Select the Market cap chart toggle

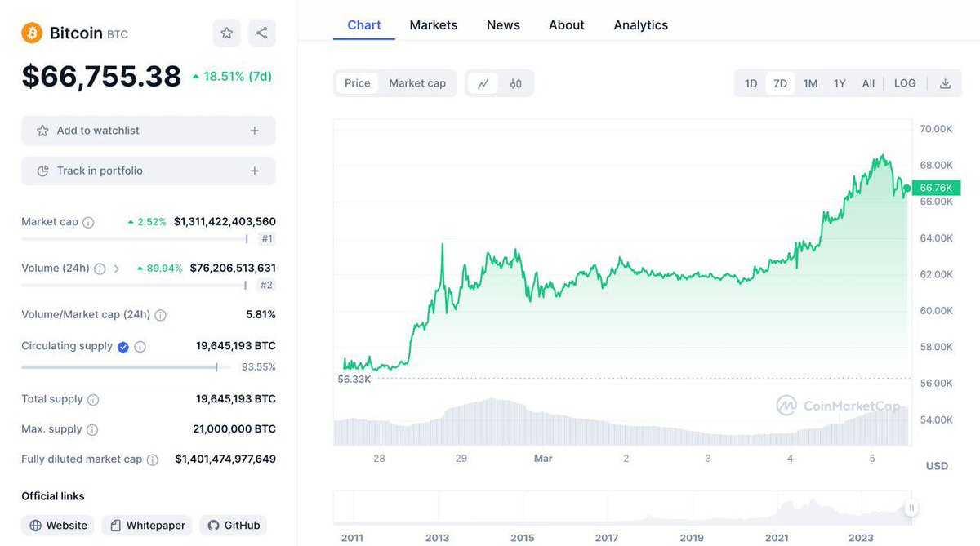tap(417, 83)
